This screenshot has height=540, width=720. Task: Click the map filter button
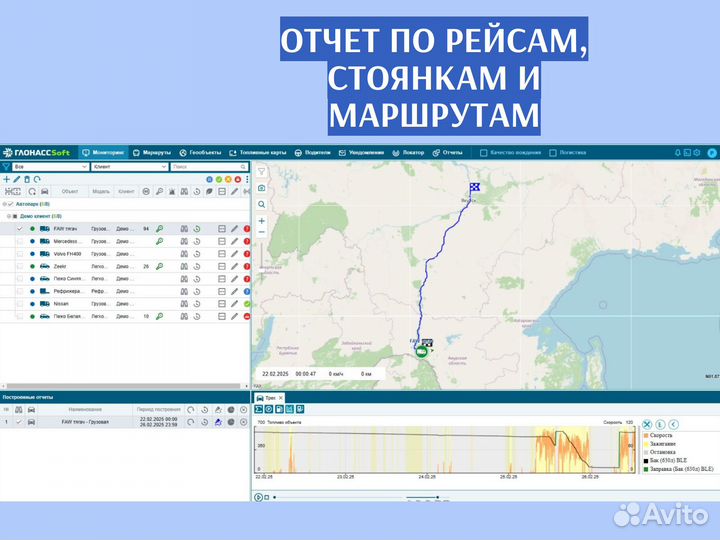261,172
